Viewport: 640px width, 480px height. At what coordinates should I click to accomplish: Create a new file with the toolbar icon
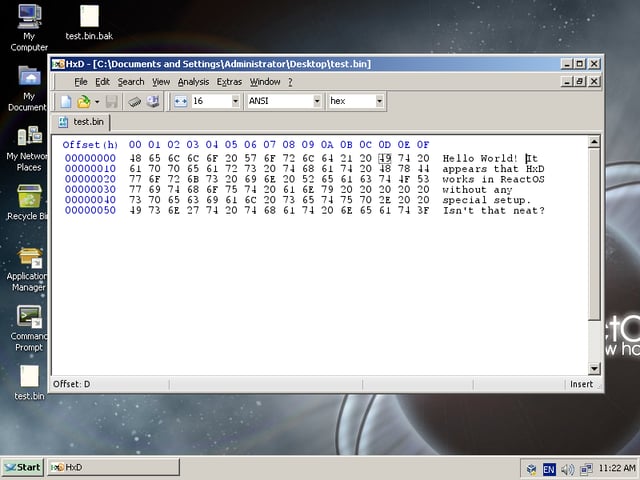(x=66, y=101)
